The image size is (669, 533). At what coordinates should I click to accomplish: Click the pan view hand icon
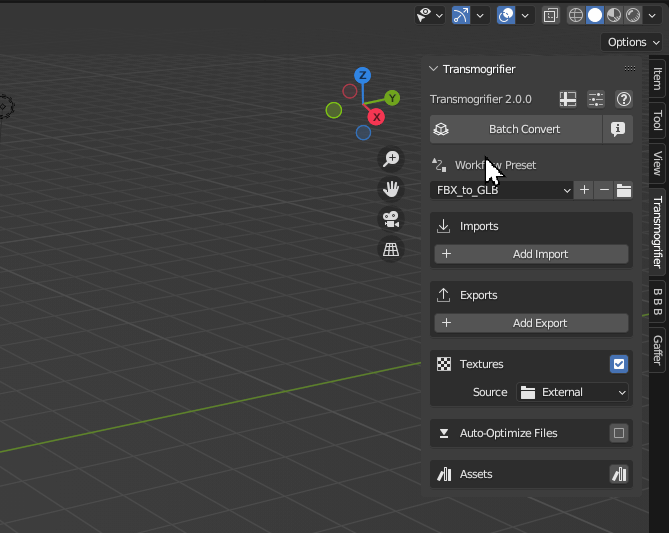[391, 189]
